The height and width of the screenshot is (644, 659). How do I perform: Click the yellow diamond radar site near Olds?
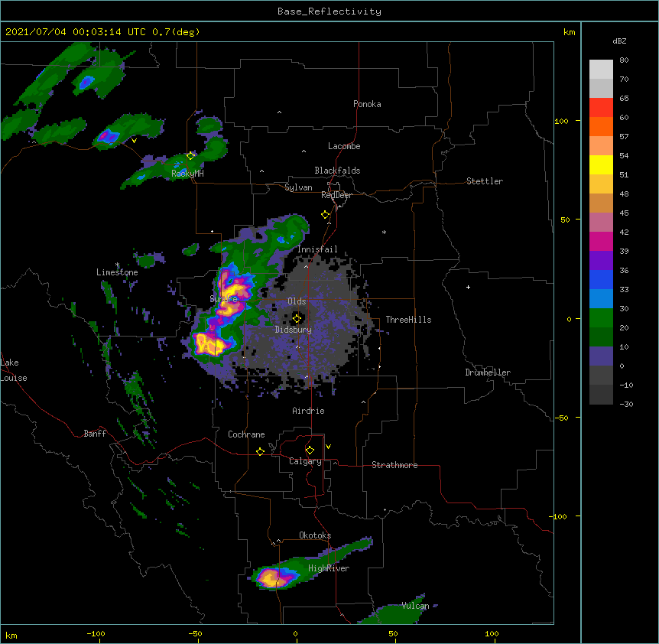pos(297,318)
